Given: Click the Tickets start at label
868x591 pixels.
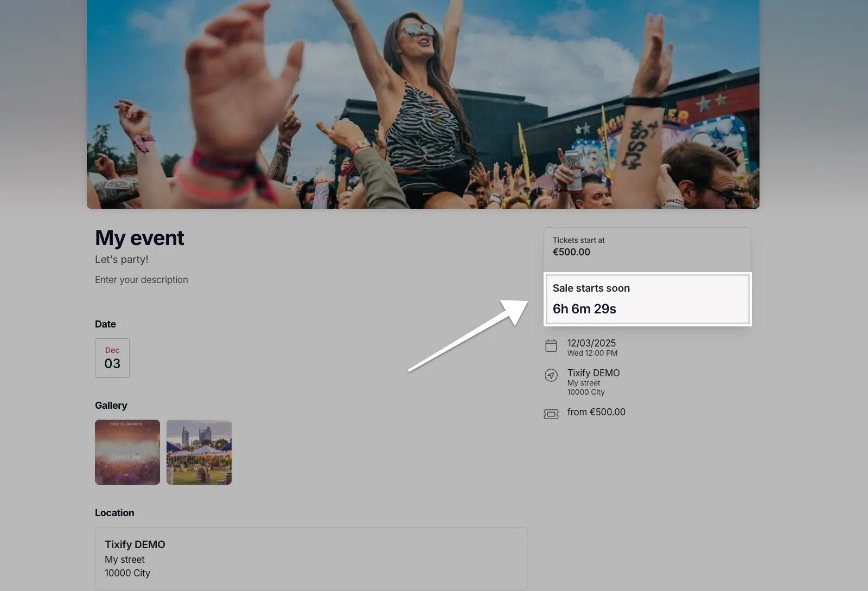Looking at the screenshot, I should coord(578,240).
